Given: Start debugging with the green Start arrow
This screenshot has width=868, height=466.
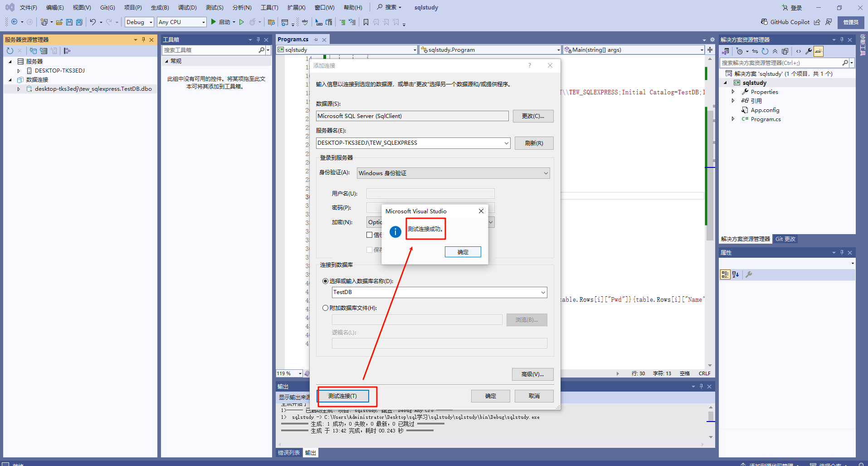Looking at the screenshot, I should coord(213,22).
